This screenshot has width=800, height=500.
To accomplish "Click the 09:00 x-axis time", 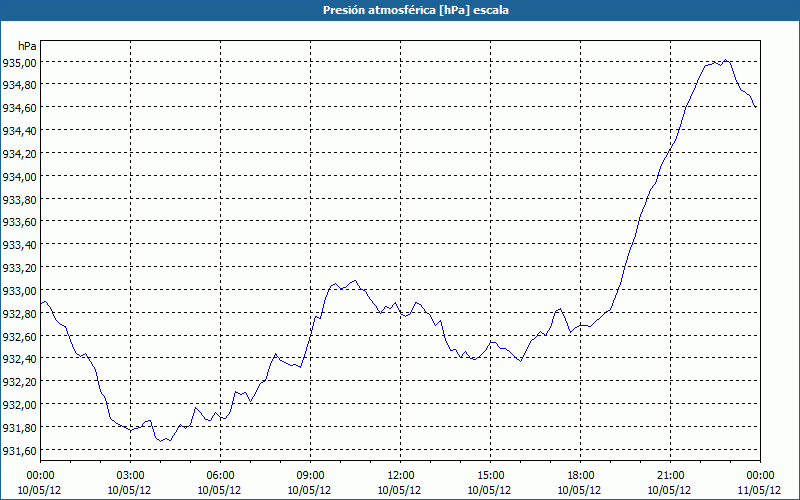I will pyautogui.click(x=310, y=476).
